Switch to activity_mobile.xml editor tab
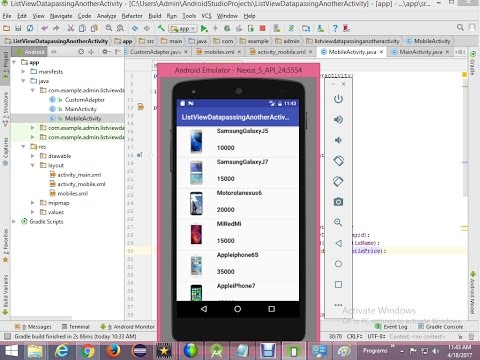Screen dimensions: 480x360 pyautogui.click(x=281, y=52)
